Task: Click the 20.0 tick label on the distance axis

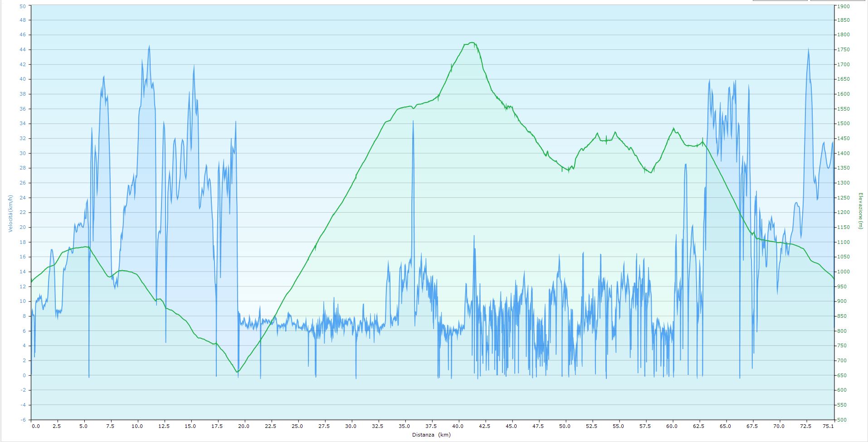Action: click(244, 426)
